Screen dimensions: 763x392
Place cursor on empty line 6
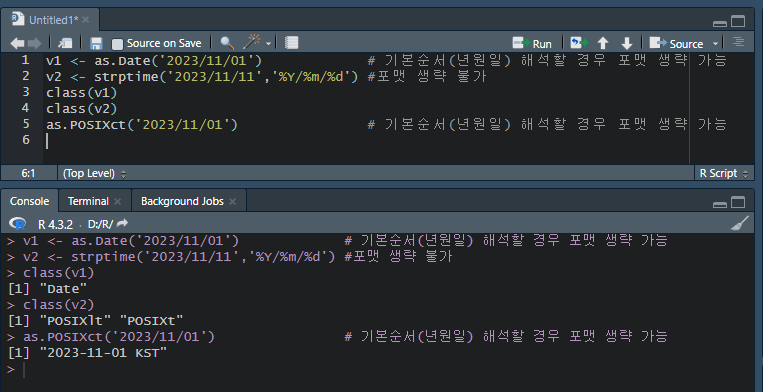point(366,140)
